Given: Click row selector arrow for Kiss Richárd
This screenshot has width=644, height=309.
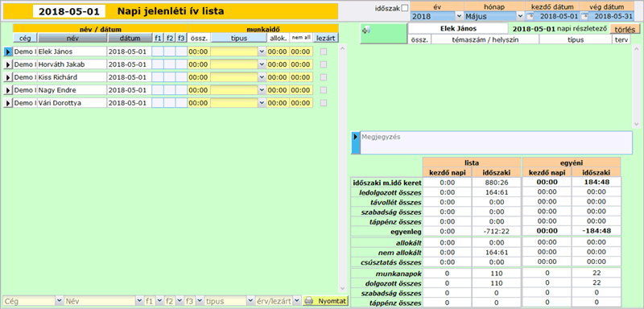Looking at the screenshot, I should pyautogui.click(x=8, y=77).
